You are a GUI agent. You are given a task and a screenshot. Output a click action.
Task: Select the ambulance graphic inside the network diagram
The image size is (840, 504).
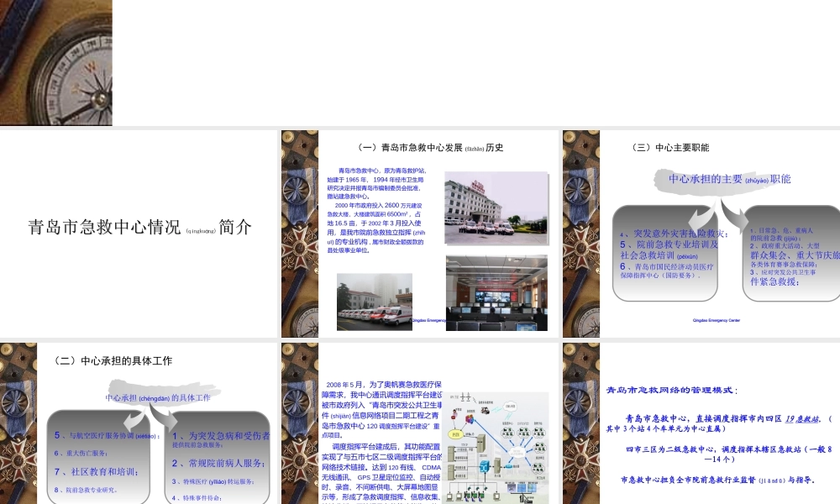tap(484, 410)
